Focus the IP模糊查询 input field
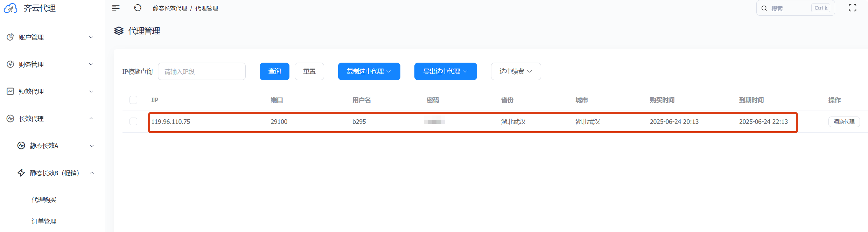 (x=202, y=71)
